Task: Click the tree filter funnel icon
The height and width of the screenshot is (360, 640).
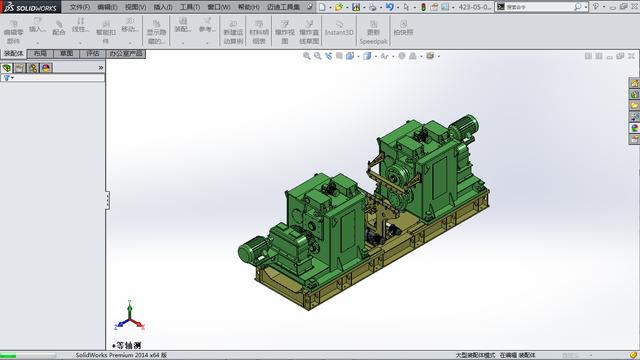Action: (x=7, y=78)
